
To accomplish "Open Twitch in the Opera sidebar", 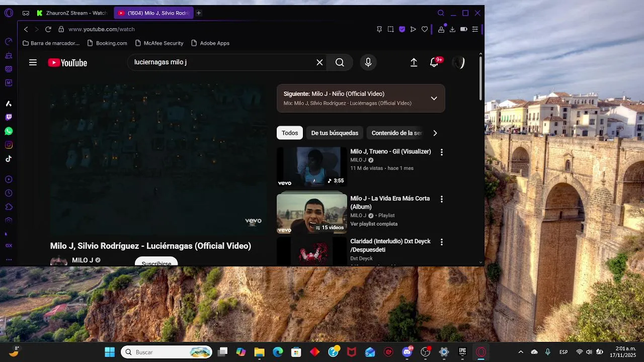I will (9, 117).
